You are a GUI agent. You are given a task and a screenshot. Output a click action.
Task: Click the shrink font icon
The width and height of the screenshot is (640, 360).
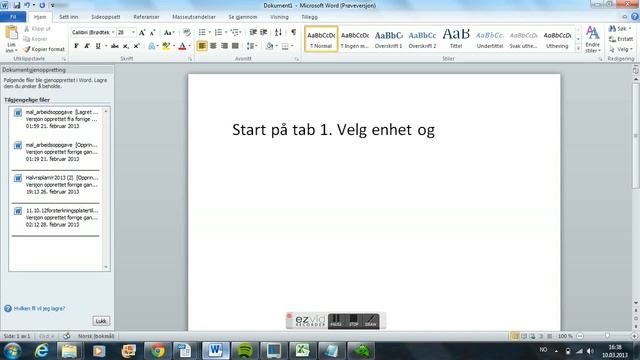click(x=153, y=32)
